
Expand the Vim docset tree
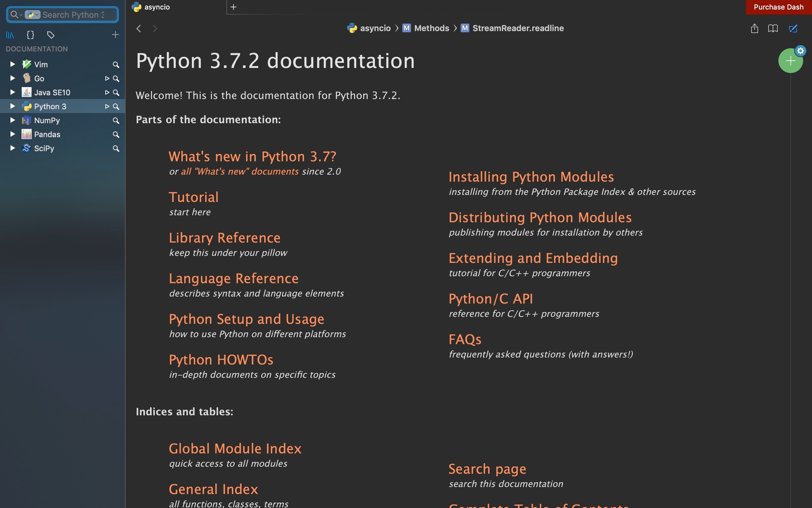[x=12, y=64]
